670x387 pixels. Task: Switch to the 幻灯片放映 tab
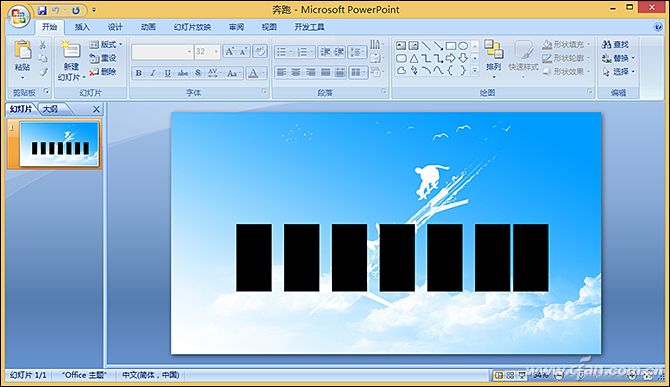192,27
